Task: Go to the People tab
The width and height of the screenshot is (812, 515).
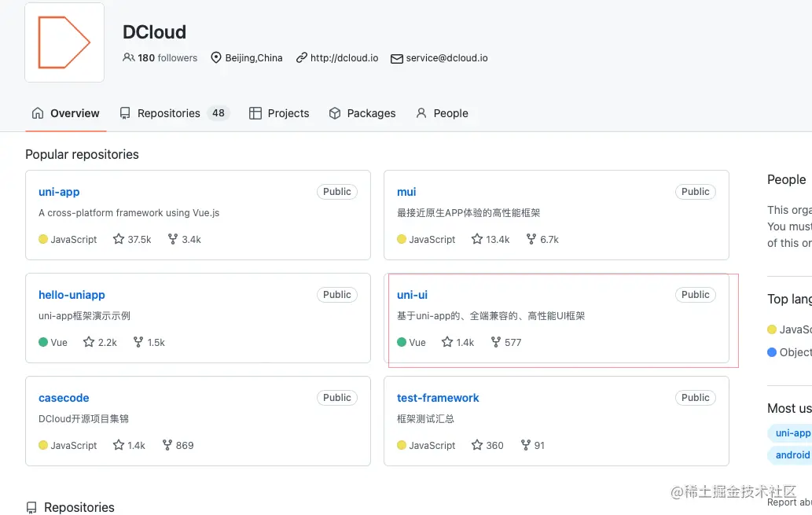Action: [442, 113]
